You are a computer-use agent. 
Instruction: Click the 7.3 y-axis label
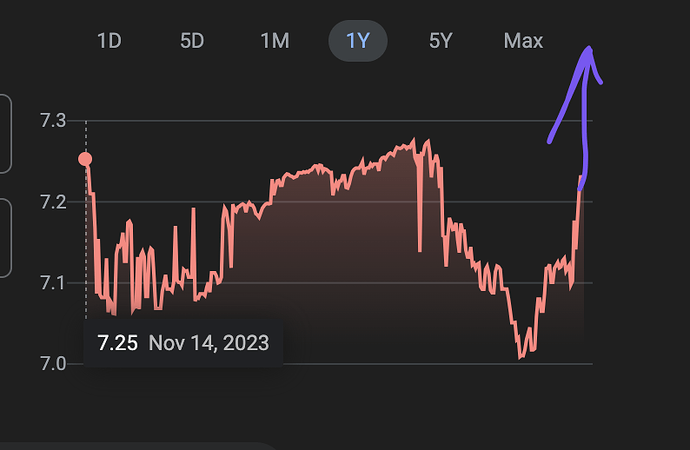coord(53,121)
